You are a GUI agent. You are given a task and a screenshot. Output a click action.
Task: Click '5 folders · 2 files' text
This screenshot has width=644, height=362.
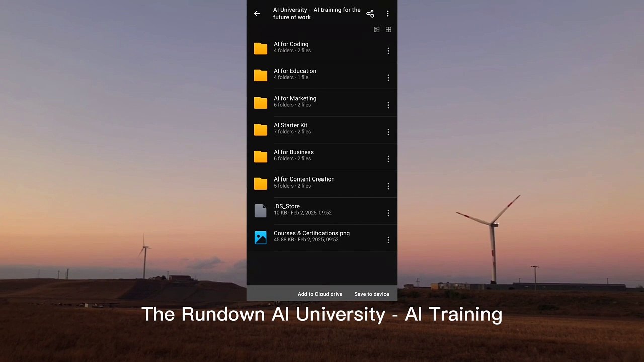(292, 186)
